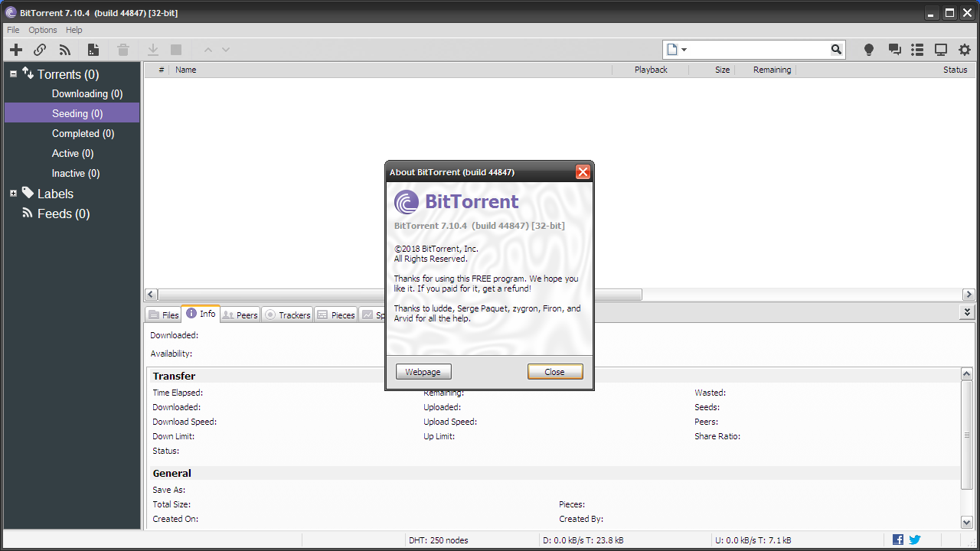Click the DHT: 250 nodes status text
The width and height of the screenshot is (980, 551).
pyautogui.click(x=439, y=540)
